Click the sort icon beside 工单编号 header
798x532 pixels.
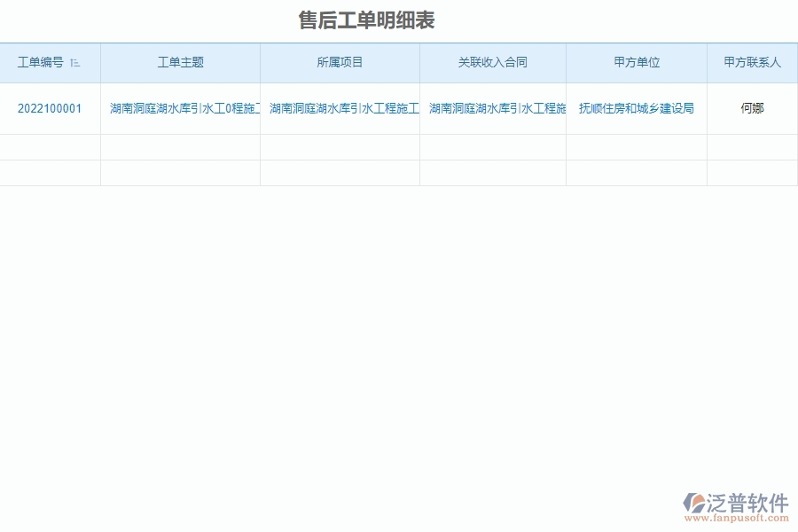coord(75,63)
